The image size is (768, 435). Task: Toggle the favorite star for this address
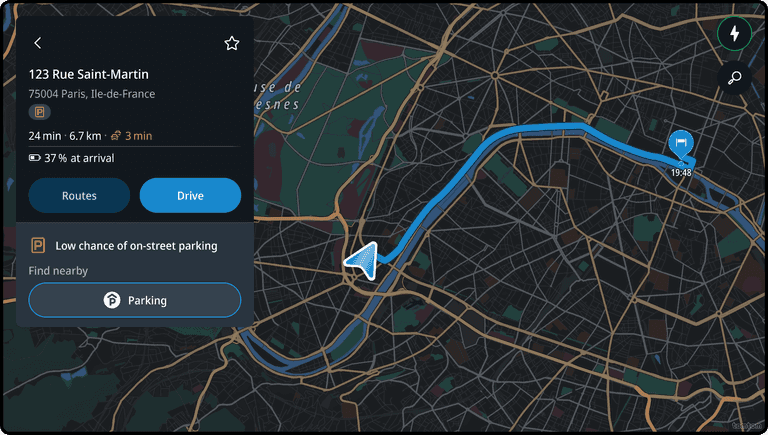point(232,43)
